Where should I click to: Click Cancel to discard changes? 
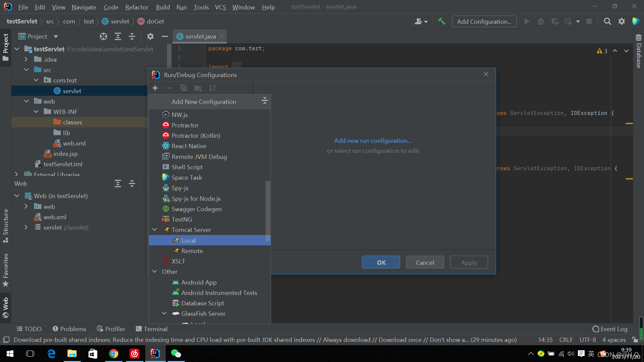pyautogui.click(x=425, y=262)
